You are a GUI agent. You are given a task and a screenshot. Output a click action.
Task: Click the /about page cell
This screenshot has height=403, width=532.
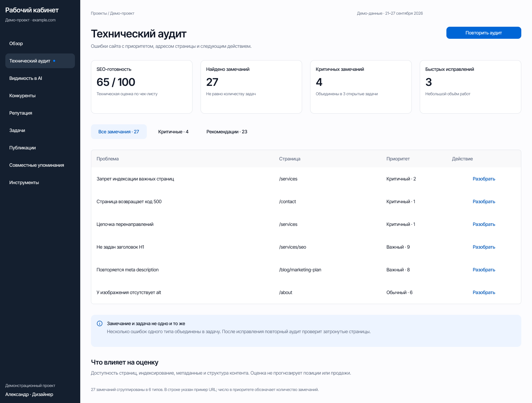286,292
